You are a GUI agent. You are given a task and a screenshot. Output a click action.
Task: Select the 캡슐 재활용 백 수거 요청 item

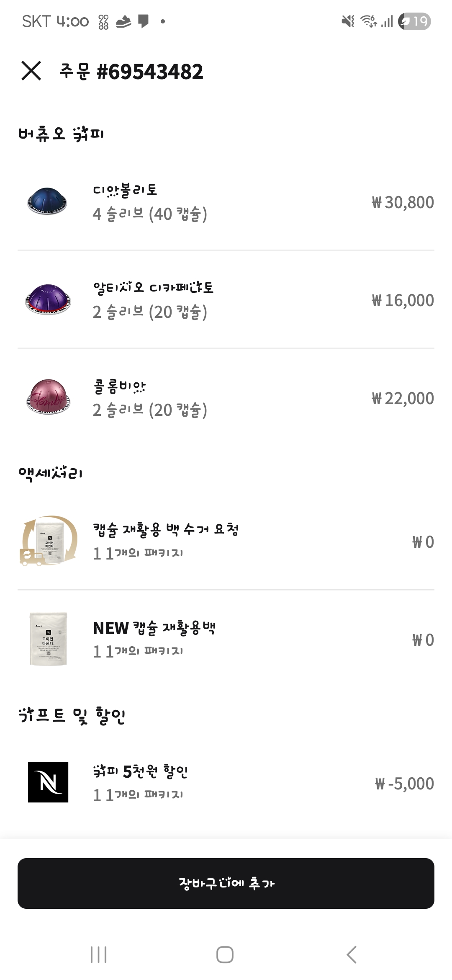coord(166,529)
